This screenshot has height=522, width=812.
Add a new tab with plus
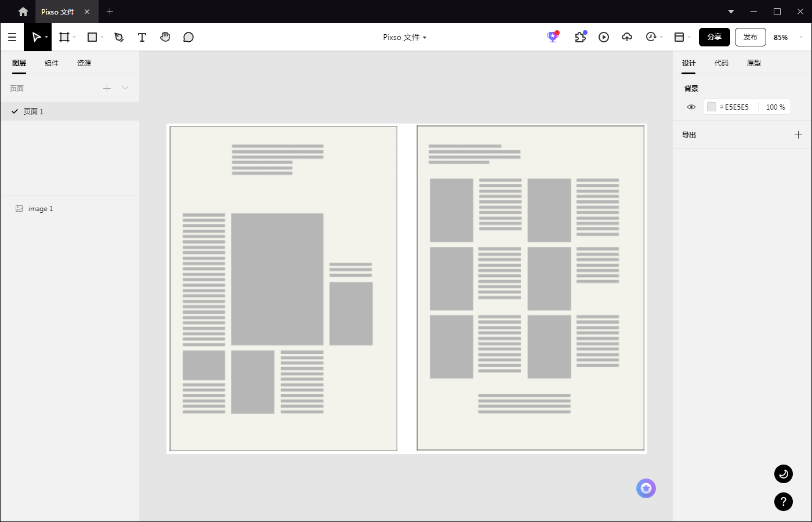[110, 12]
